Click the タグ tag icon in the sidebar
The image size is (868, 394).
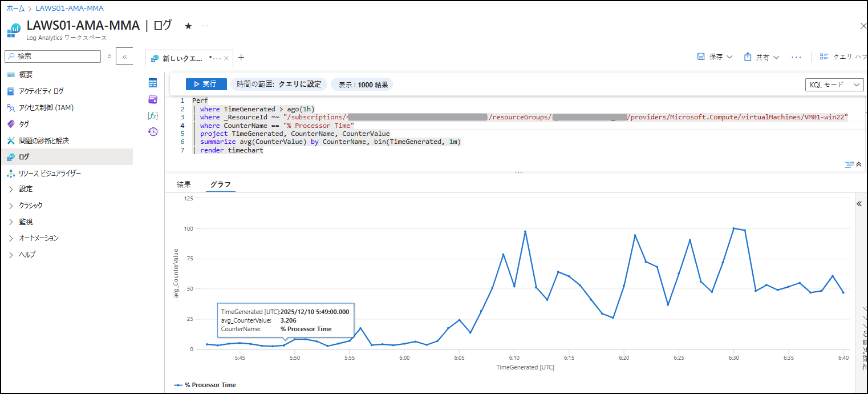coord(11,124)
